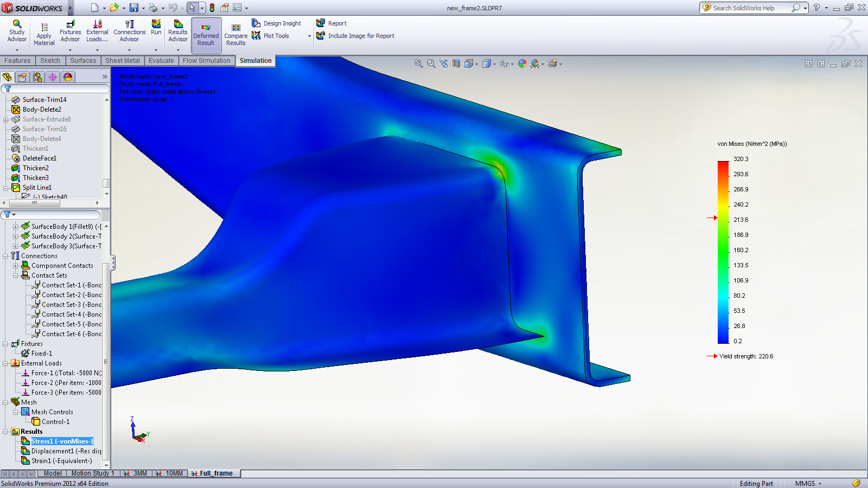868x488 pixels.
Task: Switch to the Sheet Metal tab
Action: coord(122,61)
